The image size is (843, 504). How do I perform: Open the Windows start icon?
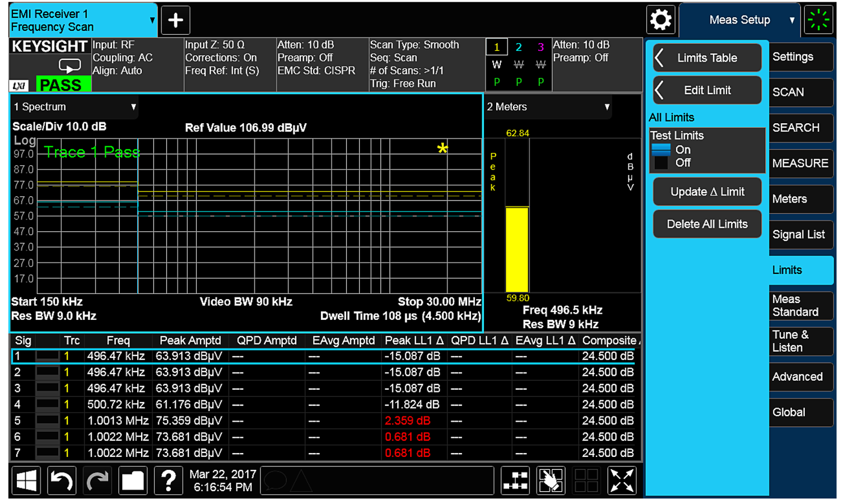click(x=26, y=481)
